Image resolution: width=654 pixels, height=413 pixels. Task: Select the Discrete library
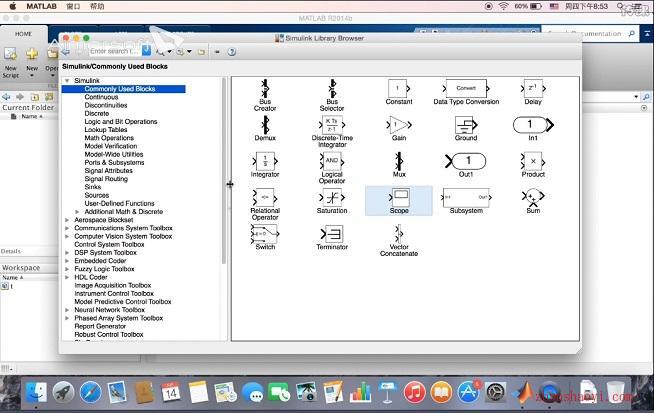pos(96,113)
